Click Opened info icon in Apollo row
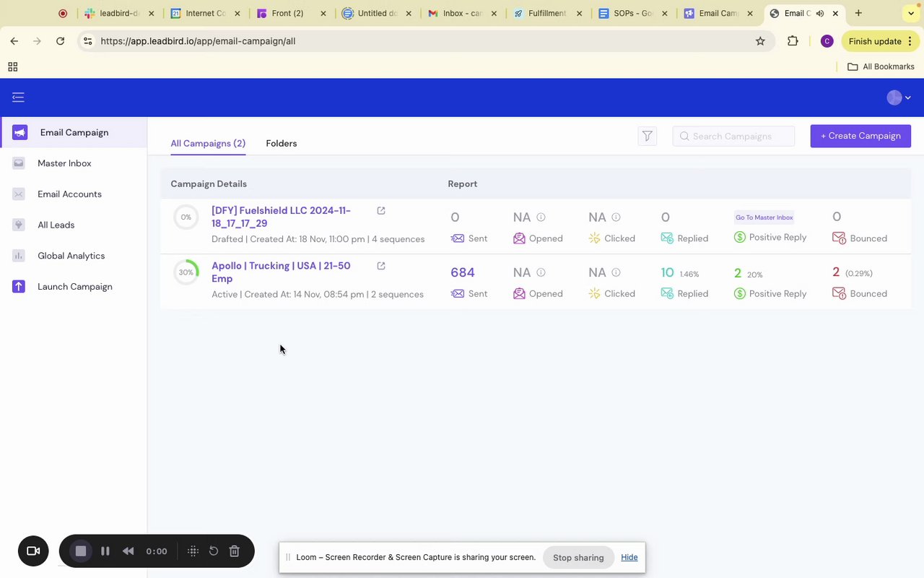The height and width of the screenshot is (578, 924). [541, 272]
